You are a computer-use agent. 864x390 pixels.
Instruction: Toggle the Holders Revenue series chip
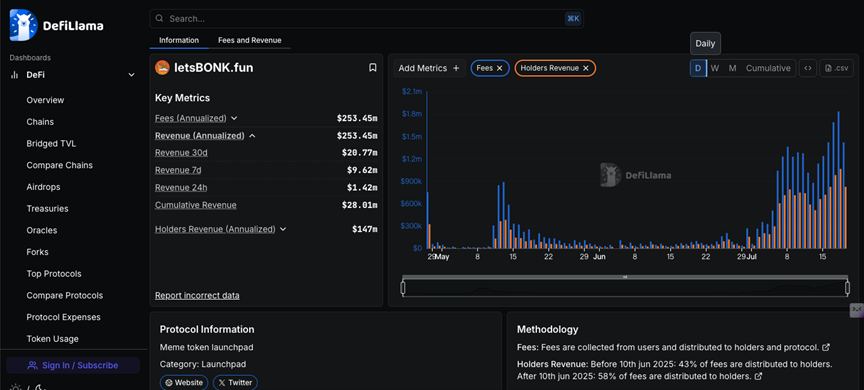[555, 68]
